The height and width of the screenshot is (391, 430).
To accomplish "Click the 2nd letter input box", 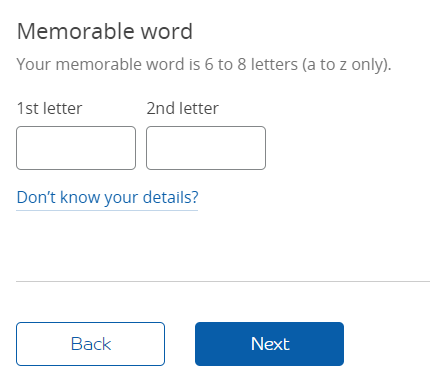I will click(x=206, y=148).
